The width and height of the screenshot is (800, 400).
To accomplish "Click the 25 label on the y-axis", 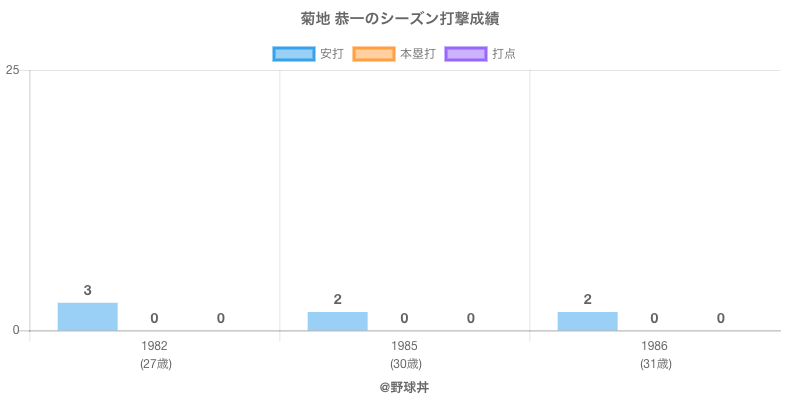I will tap(13, 70).
